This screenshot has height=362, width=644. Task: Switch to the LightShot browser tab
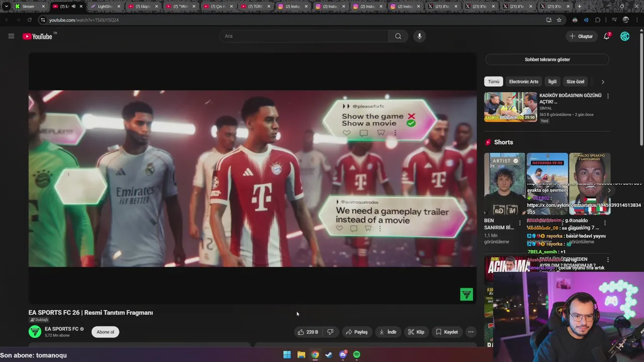point(105,7)
